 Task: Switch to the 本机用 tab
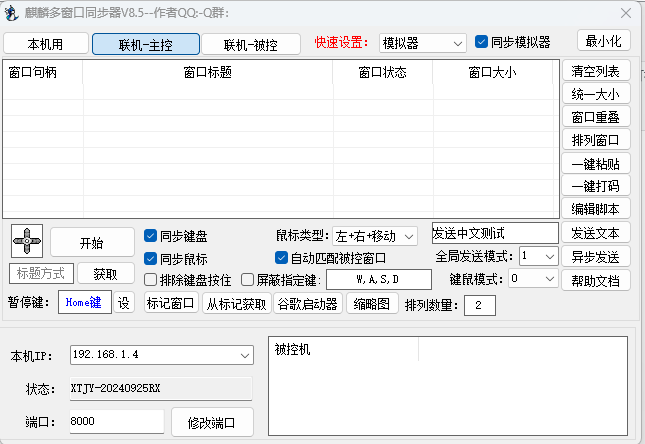[x=45, y=44]
